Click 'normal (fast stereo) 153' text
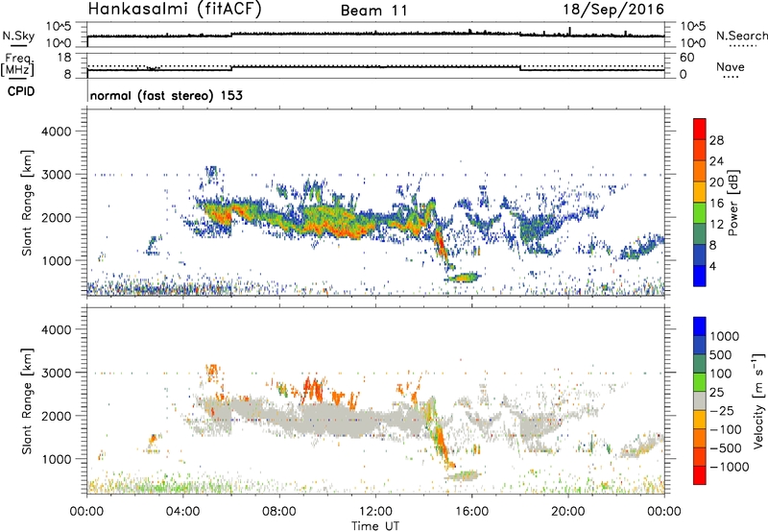The width and height of the screenshot is (768, 532). point(166,95)
